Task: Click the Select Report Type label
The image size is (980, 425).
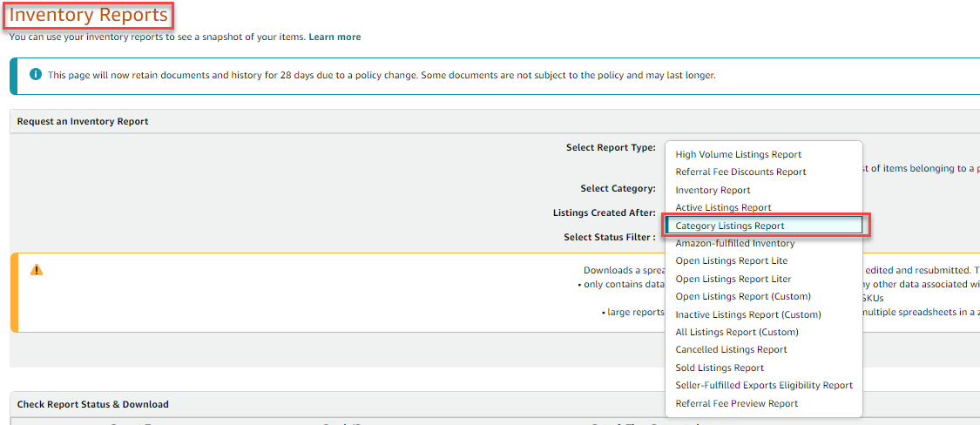Action: point(611,147)
